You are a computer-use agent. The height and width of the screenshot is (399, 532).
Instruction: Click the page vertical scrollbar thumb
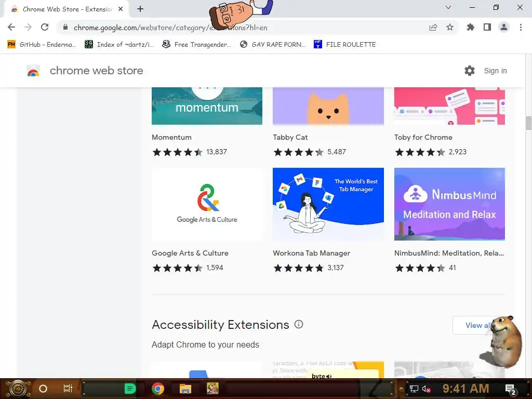[528, 123]
